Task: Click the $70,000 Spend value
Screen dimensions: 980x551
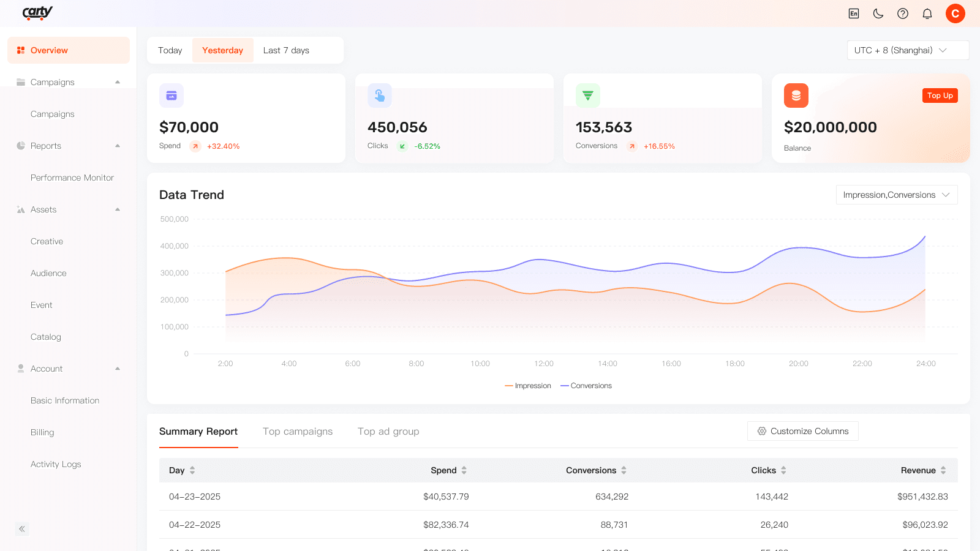Action: click(x=189, y=127)
